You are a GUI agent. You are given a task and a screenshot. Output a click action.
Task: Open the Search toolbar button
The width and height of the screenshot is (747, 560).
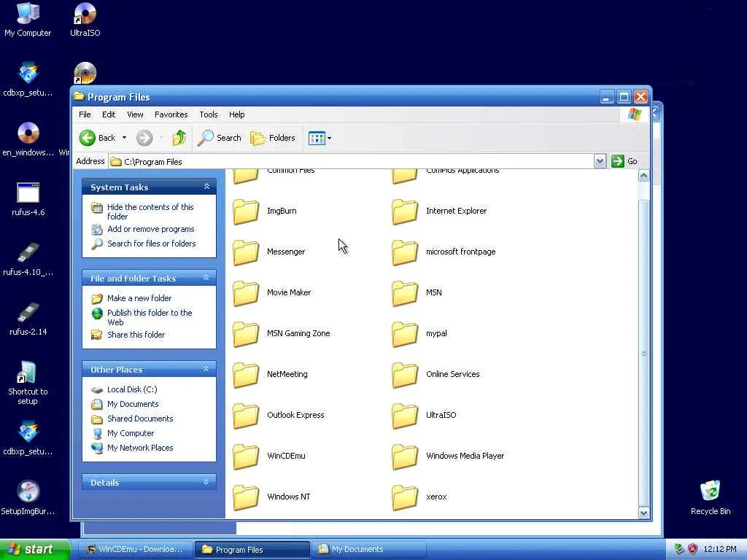[220, 138]
